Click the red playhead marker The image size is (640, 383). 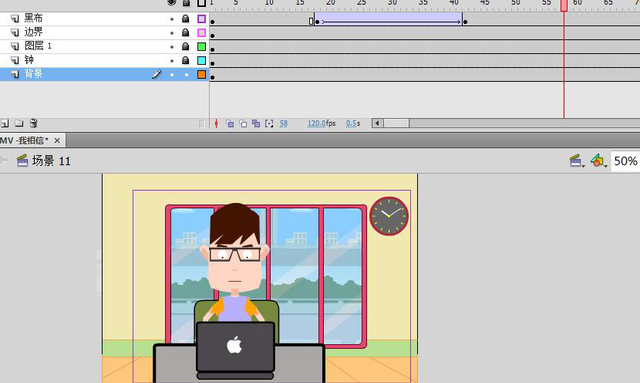[564, 6]
